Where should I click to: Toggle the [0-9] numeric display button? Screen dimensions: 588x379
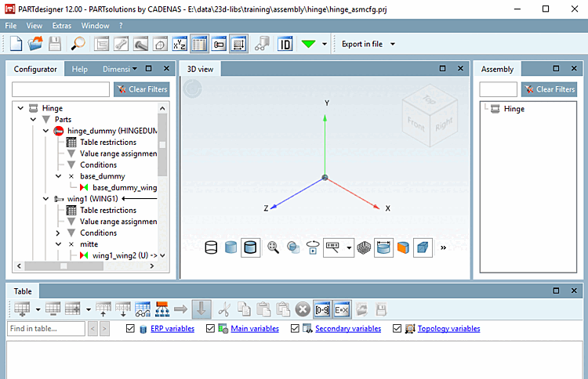(x=322, y=309)
